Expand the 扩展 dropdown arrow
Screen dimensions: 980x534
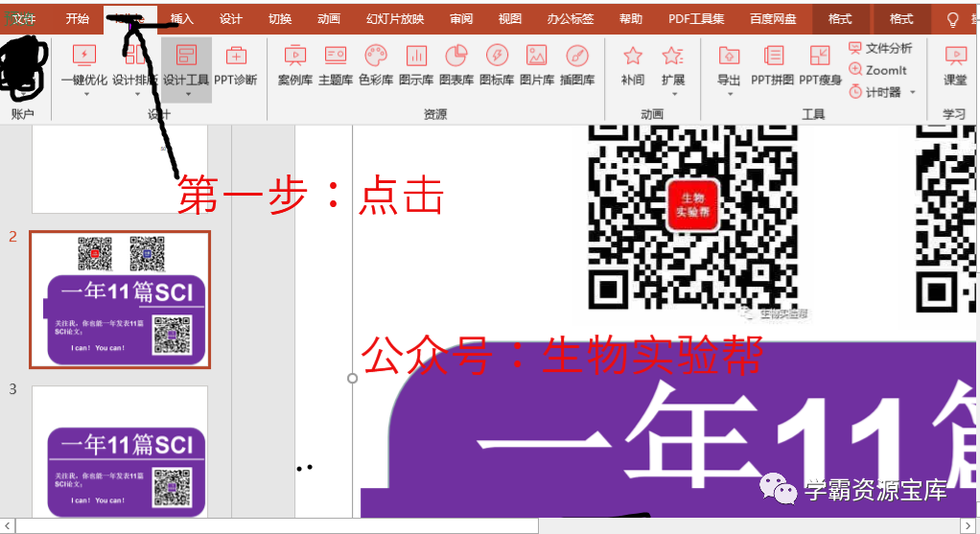click(674, 94)
